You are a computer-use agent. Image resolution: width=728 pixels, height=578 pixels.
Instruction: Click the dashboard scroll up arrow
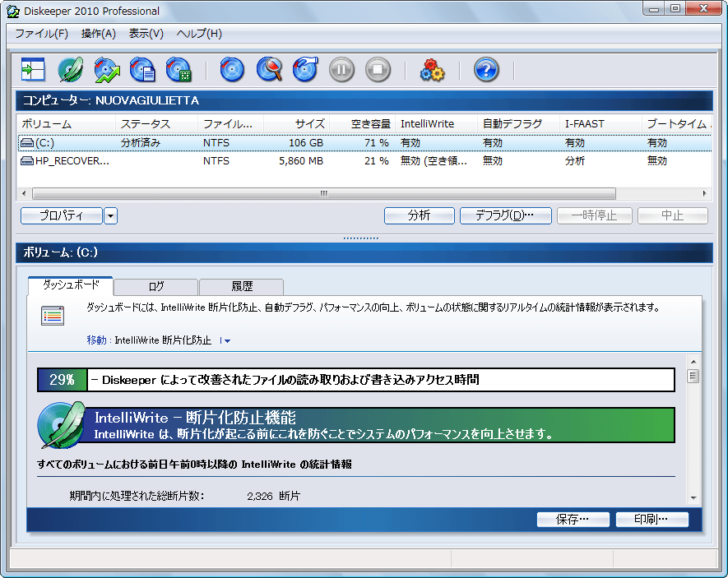(x=693, y=362)
